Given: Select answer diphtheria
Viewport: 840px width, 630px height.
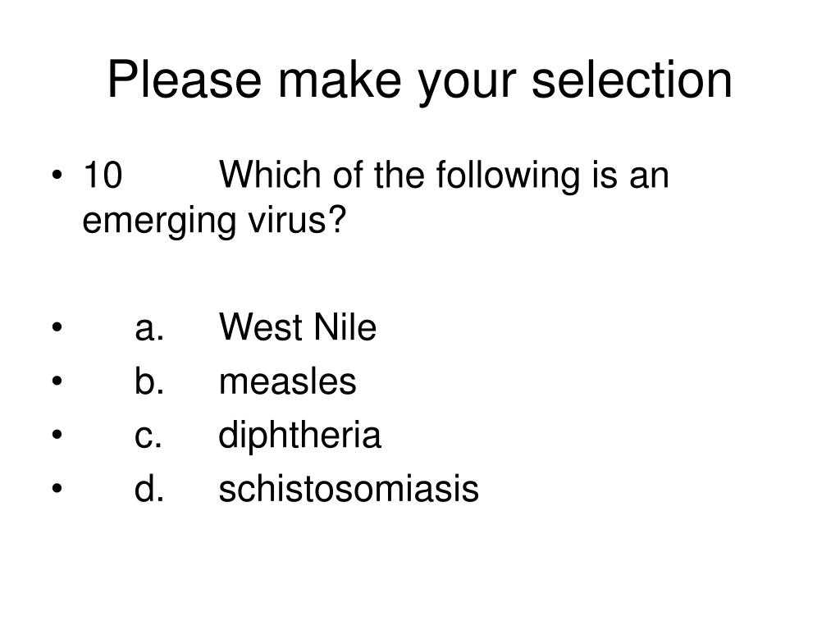Looking at the screenshot, I should [300, 436].
